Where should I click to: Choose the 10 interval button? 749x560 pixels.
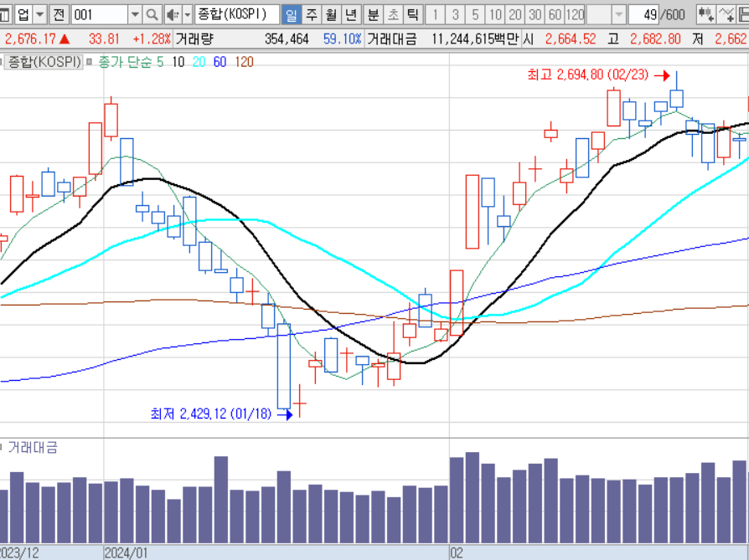coord(495,15)
